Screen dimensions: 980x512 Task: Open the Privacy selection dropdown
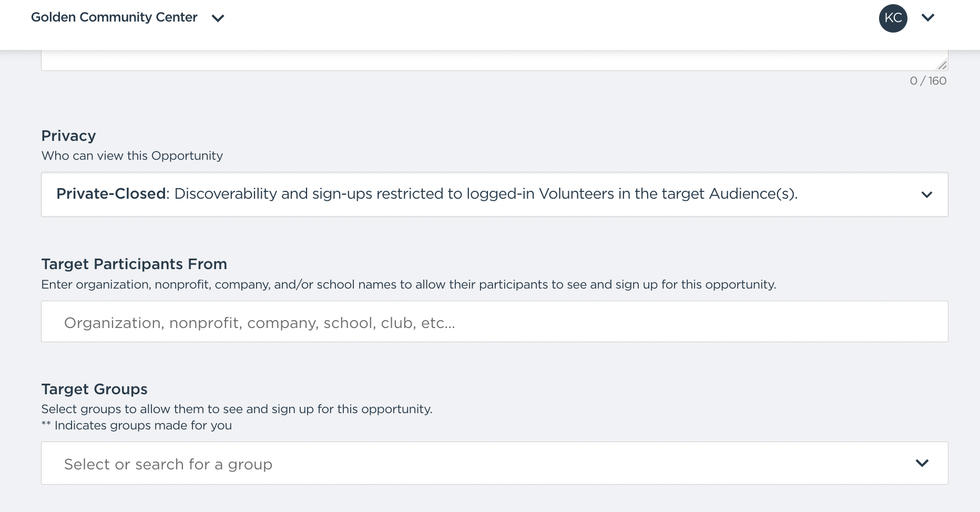[473, 194]
